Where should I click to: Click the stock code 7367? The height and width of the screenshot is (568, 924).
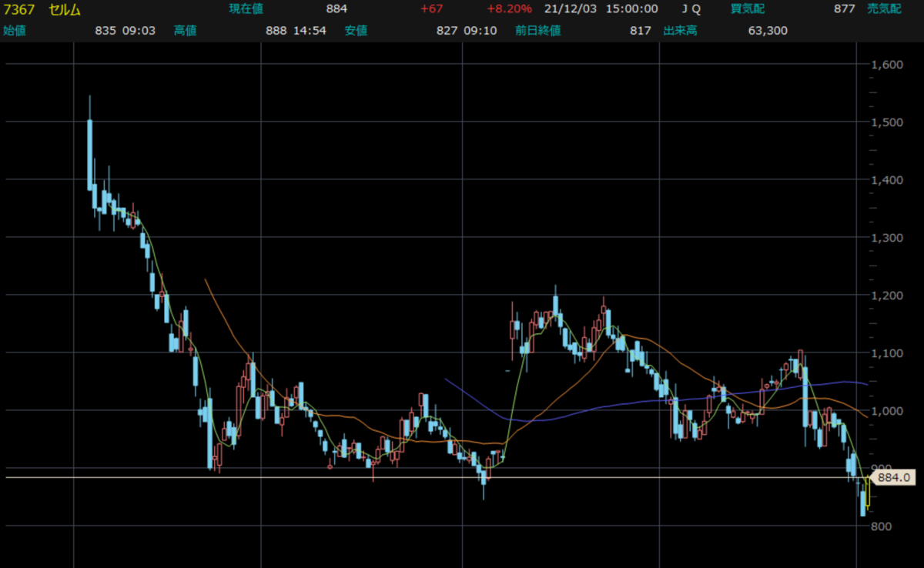[x=20, y=9]
